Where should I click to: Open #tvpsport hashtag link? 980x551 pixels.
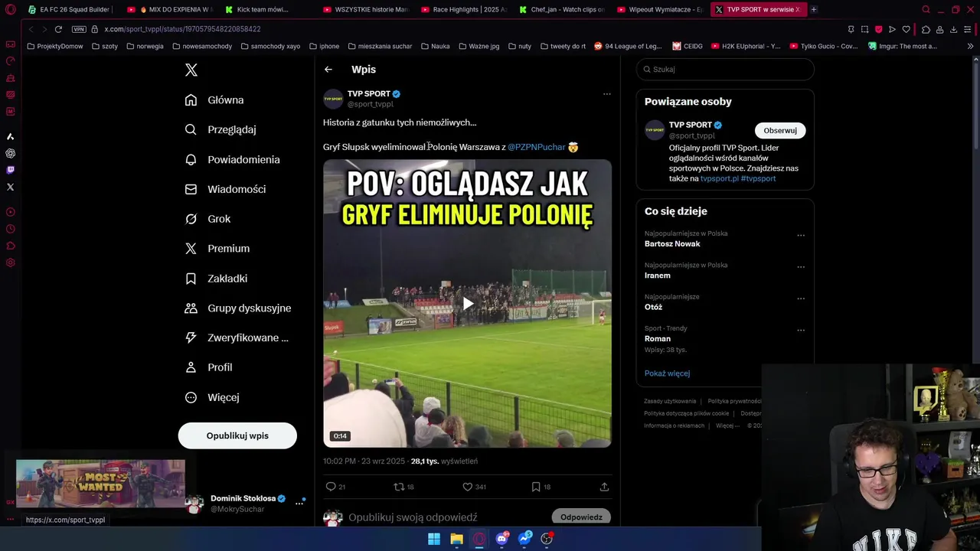pyautogui.click(x=759, y=178)
